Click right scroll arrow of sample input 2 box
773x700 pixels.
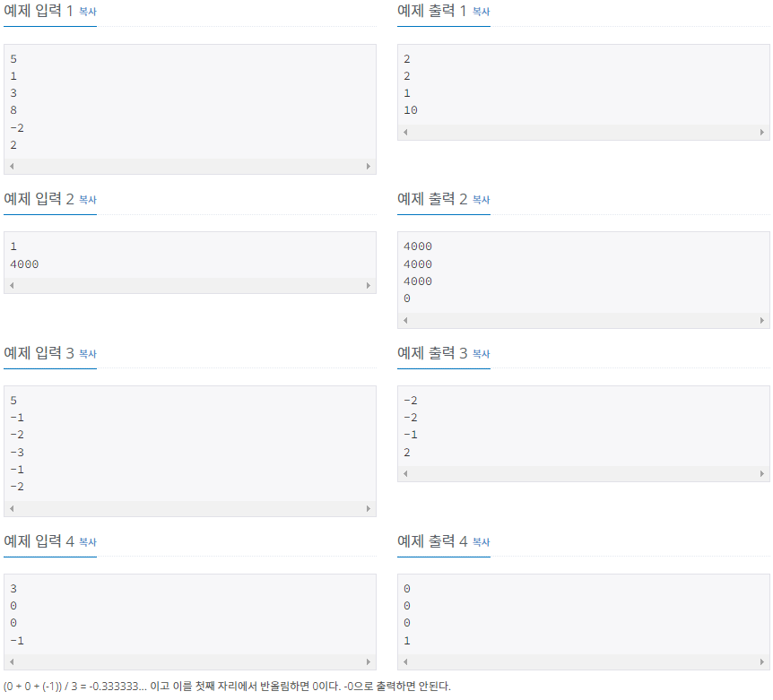pos(369,286)
